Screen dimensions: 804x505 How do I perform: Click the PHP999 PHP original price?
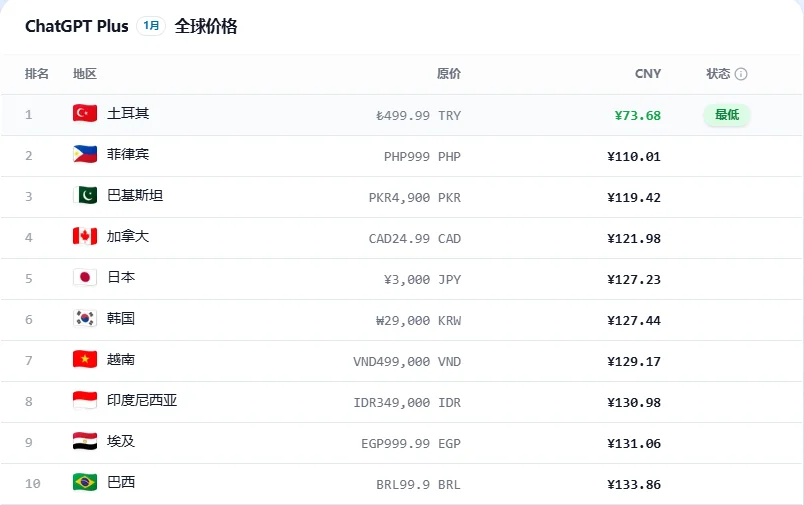point(423,157)
